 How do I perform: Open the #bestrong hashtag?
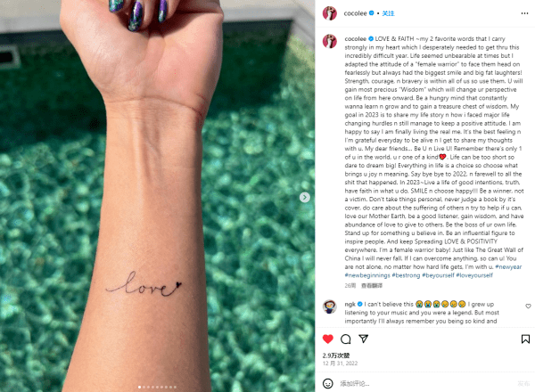point(406,275)
